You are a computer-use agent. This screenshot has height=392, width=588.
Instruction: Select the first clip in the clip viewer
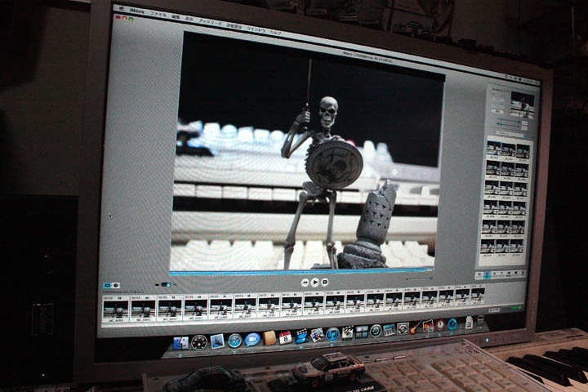[116, 310]
